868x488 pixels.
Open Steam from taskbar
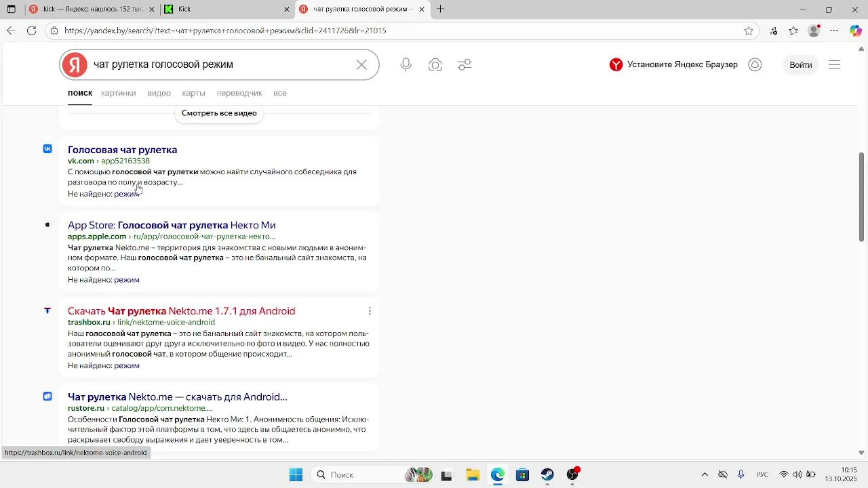tap(548, 475)
